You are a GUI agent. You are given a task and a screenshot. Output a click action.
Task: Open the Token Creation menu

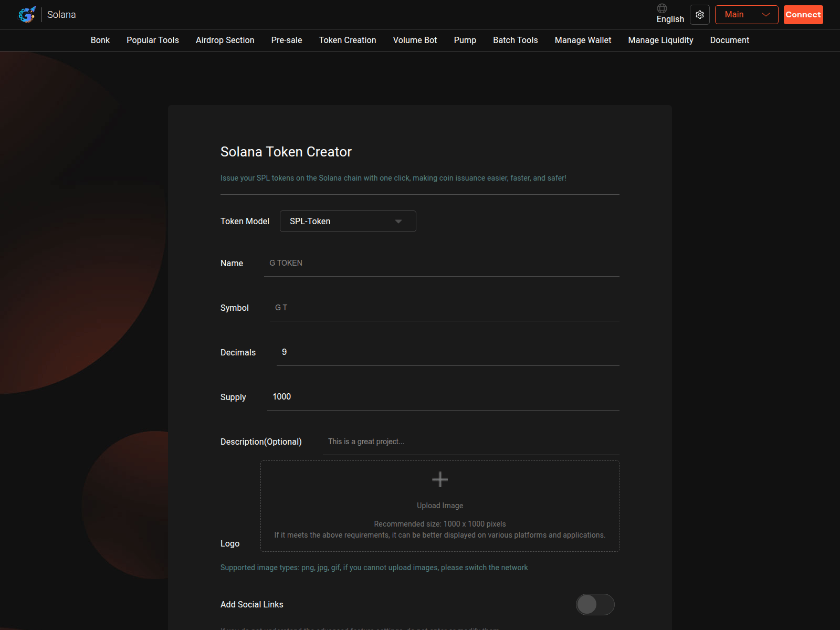point(347,40)
